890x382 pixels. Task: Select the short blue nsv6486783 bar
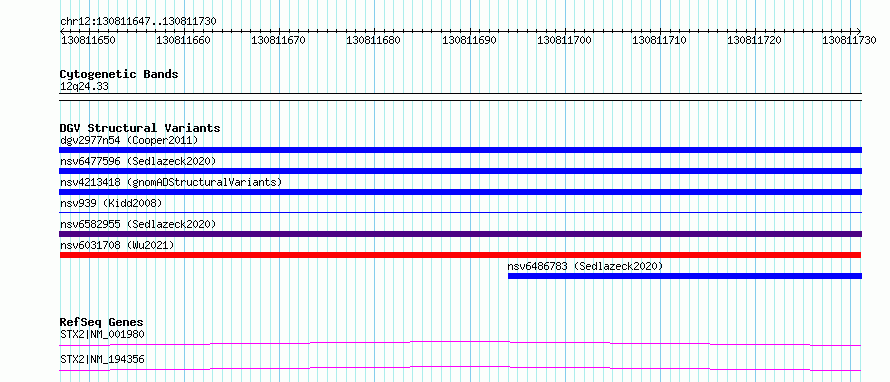coord(685,276)
